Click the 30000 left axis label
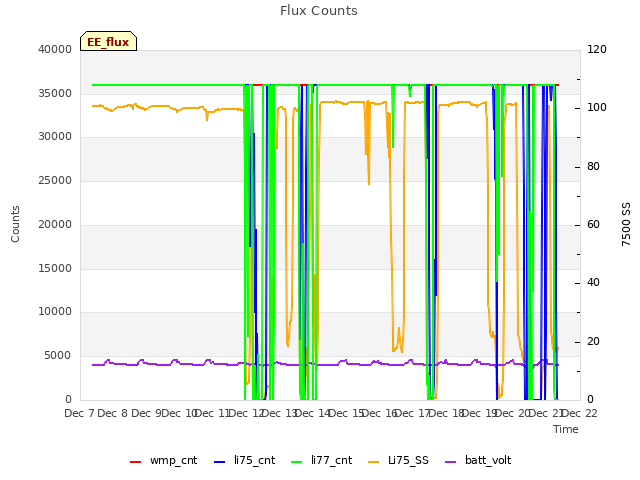This screenshot has height=480, width=640. (x=55, y=137)
